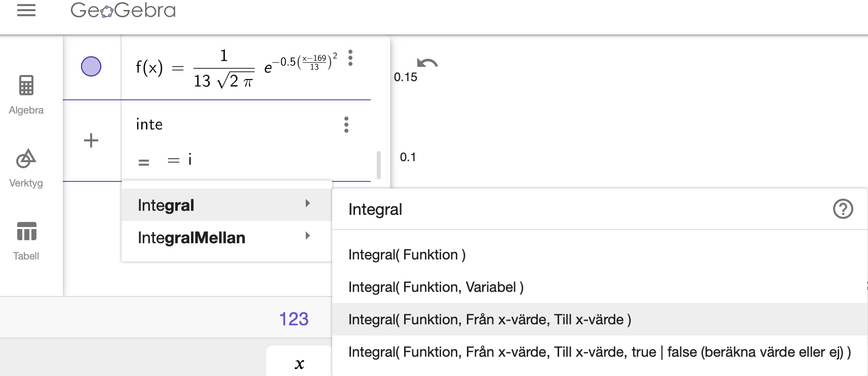The image size is (868, 376).
Task: Choose Integral( Funktion ) syntax
Action: (x=407, y=254)
